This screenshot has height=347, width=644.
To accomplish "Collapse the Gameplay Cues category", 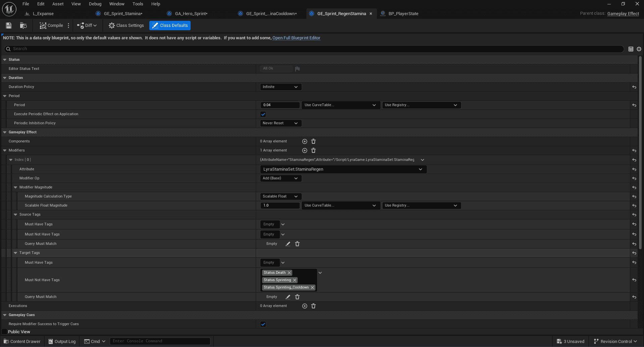I will [5, 315].
